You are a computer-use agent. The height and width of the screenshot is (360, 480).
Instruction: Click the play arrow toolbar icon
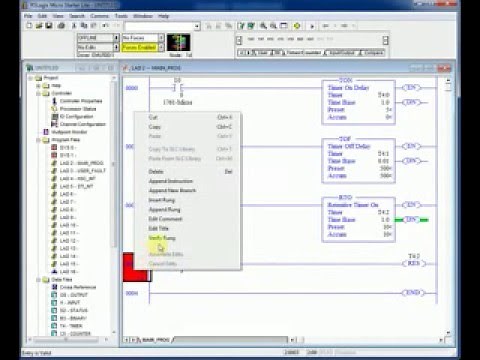(312, 26)
